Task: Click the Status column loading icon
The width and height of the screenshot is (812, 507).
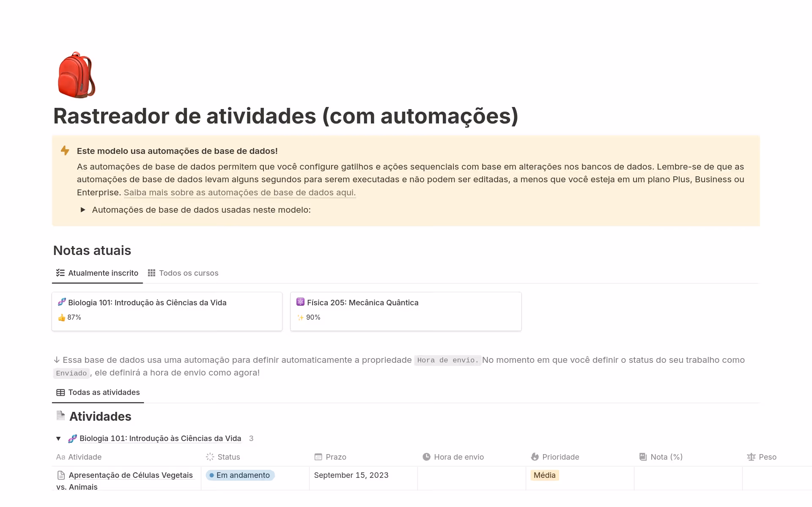Action: 210,457
